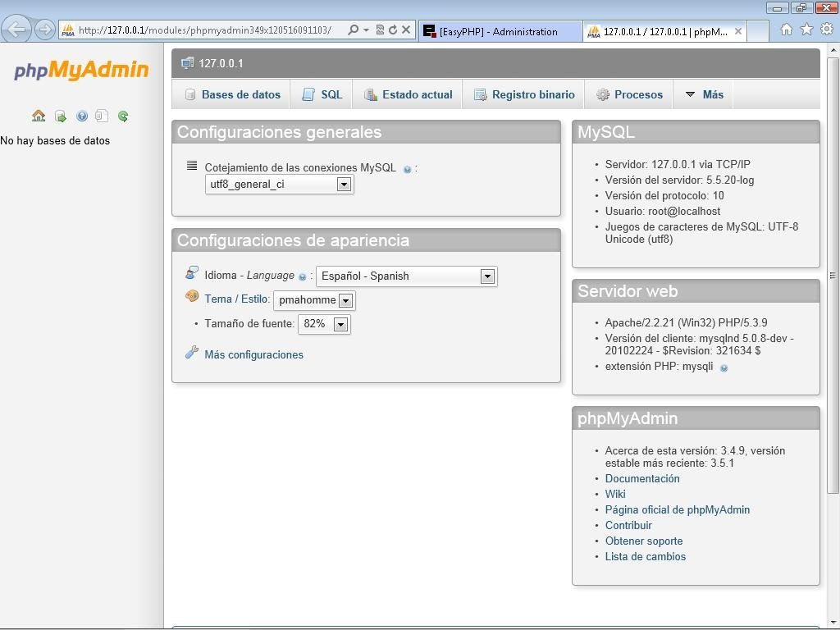Click the green log out icon in sidebar
840x630 pixels.
coord(61,116)
